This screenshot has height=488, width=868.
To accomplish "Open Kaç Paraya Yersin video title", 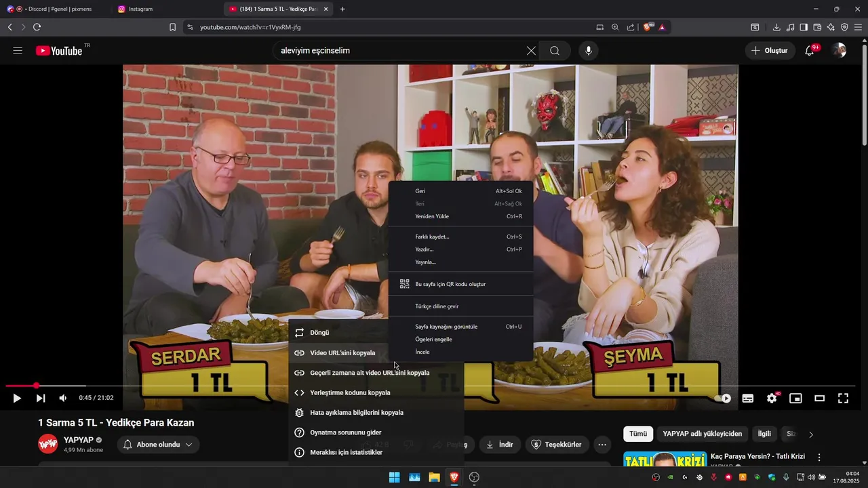I will coord(757,457).
